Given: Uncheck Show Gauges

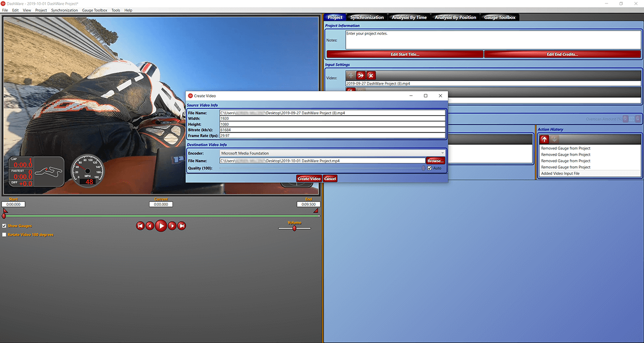Looking at the screenshot, I should coord(4,226).
